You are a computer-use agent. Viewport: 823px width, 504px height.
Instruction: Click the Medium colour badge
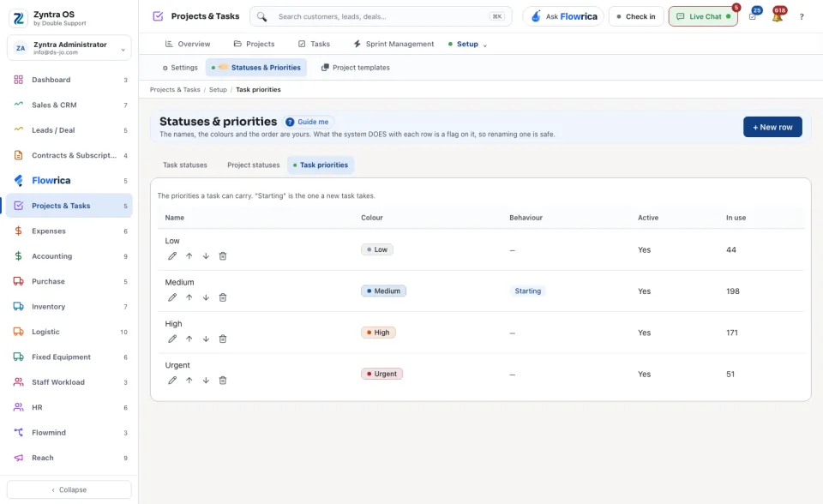[384, 291]
